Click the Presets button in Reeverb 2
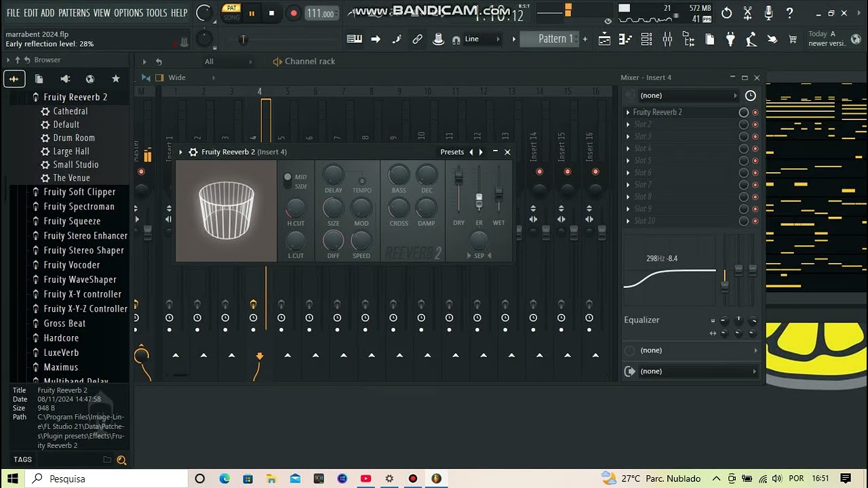The height and width of the screenshot is (488, 868). 452,152
